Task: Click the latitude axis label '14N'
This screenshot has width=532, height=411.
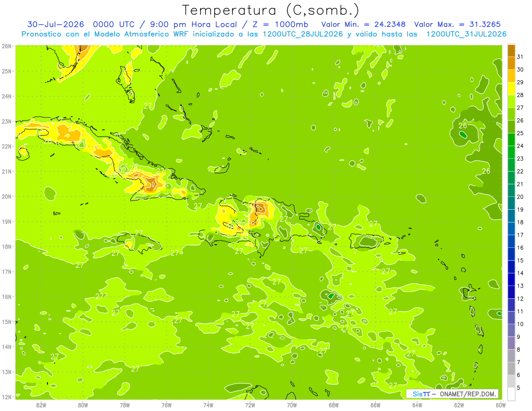Action: (7, 347)
